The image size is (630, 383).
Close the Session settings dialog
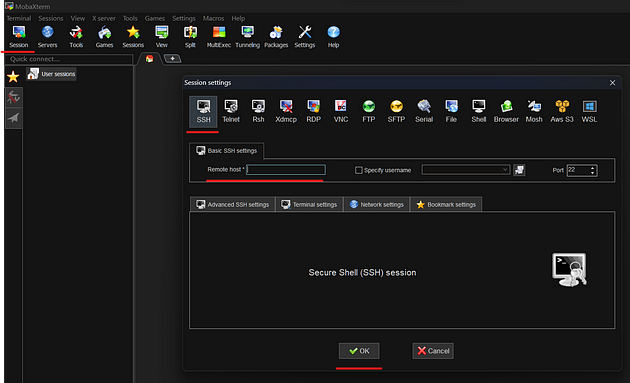(x=612, y=83)
